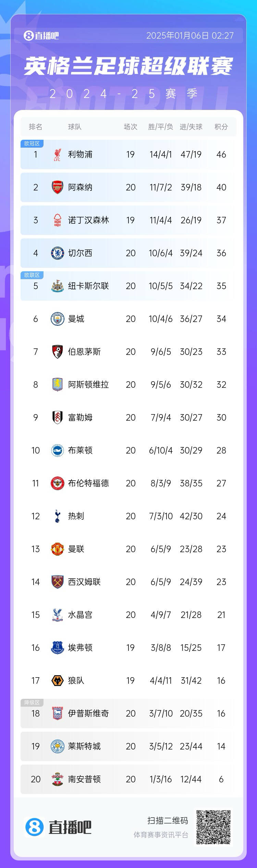
Task: Click the Arsenal club crest
Action: point(57,187)
